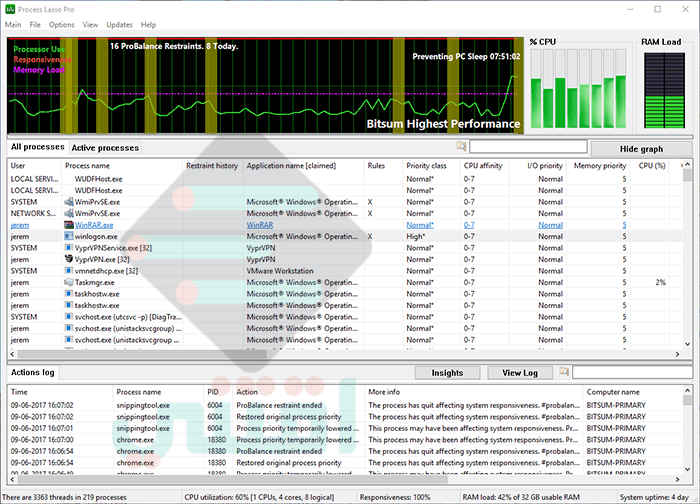Click the vmnetdhcp.exe [32] icon

pos(69,271)
